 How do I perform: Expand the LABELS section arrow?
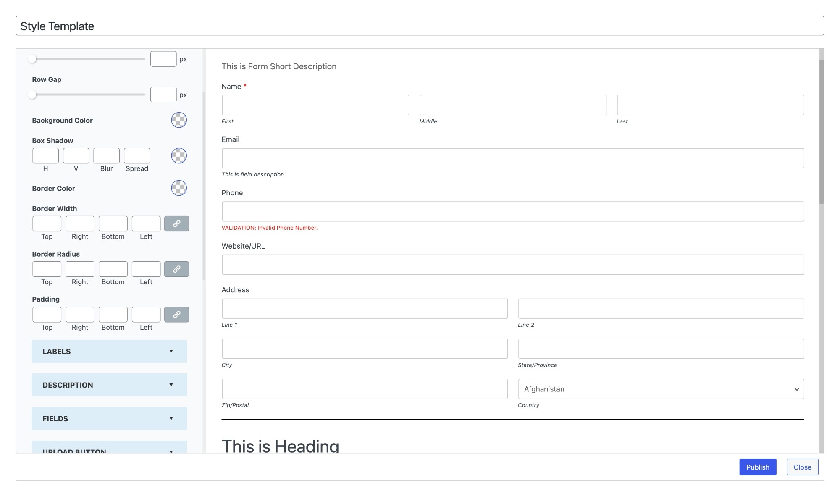click(x=172, y=351)
